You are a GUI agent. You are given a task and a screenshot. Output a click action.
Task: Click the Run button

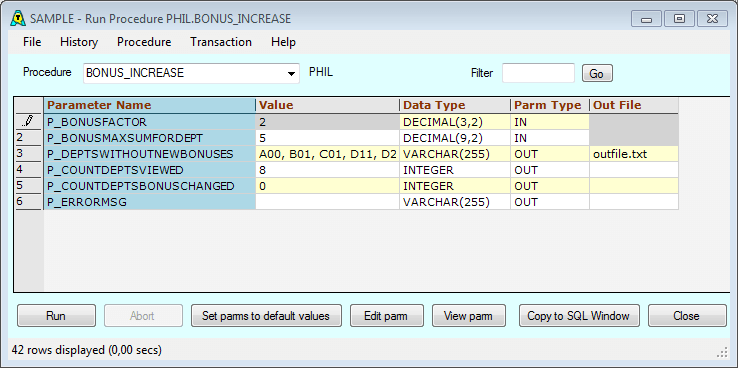56,316
